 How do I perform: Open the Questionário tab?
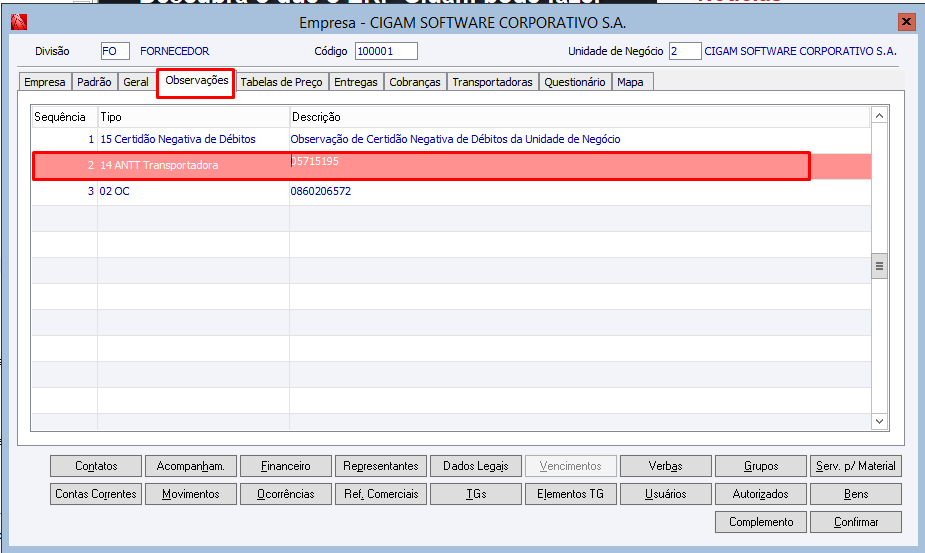pos(575,82)
